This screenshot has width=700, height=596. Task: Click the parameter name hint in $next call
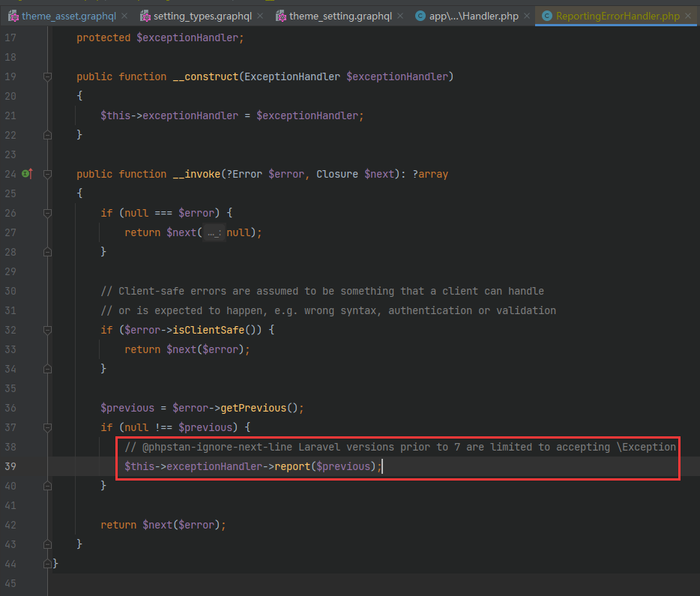[x=214, y=232]
